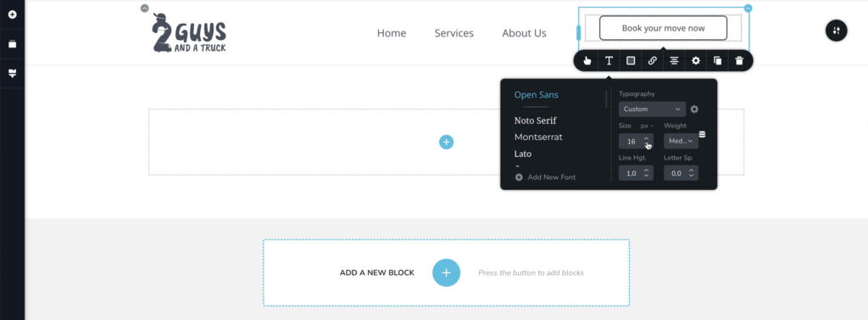Open gear settings icon in button toolbar

tap(696, 61)
